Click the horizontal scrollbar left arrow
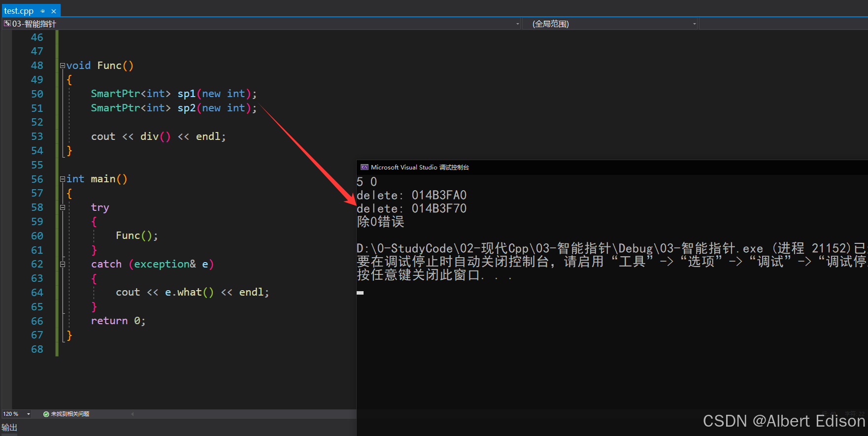This screenshot has height=436, width=868. click(x=133, y=414)
